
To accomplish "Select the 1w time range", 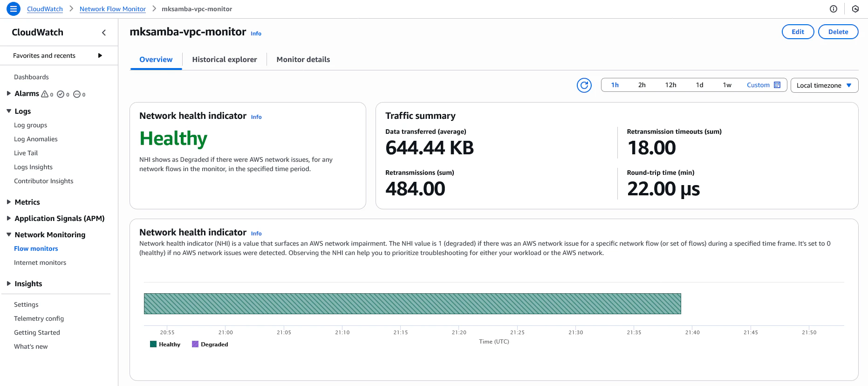I will [x=727, y=85].
